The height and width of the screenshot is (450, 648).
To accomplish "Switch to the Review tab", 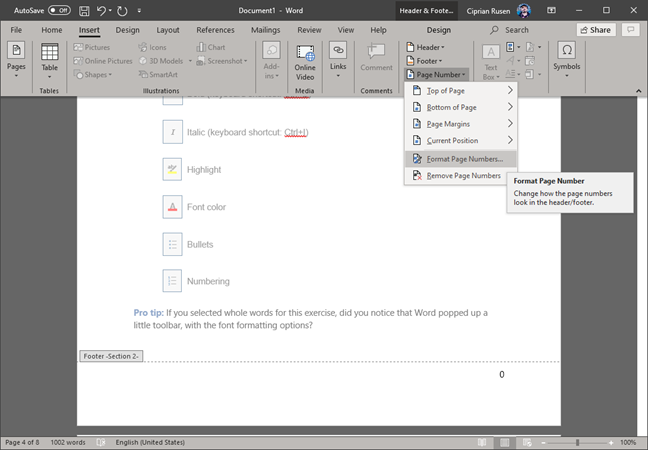I will coord(309,30).
